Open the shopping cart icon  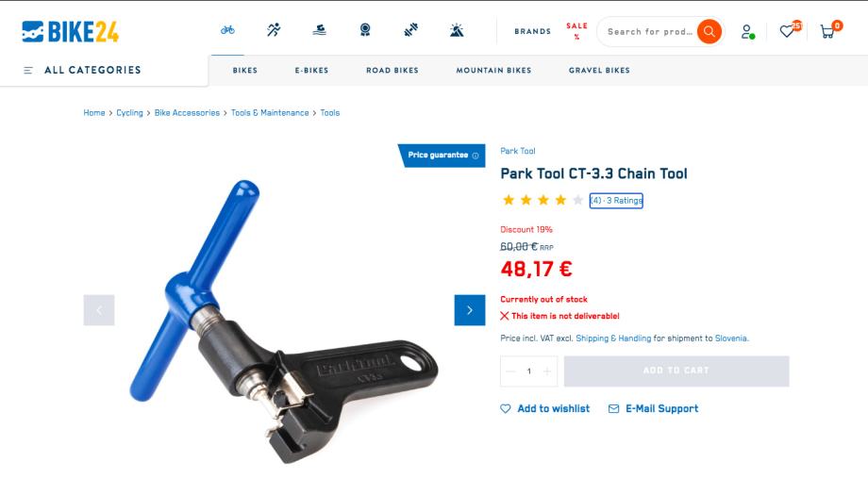827,31
